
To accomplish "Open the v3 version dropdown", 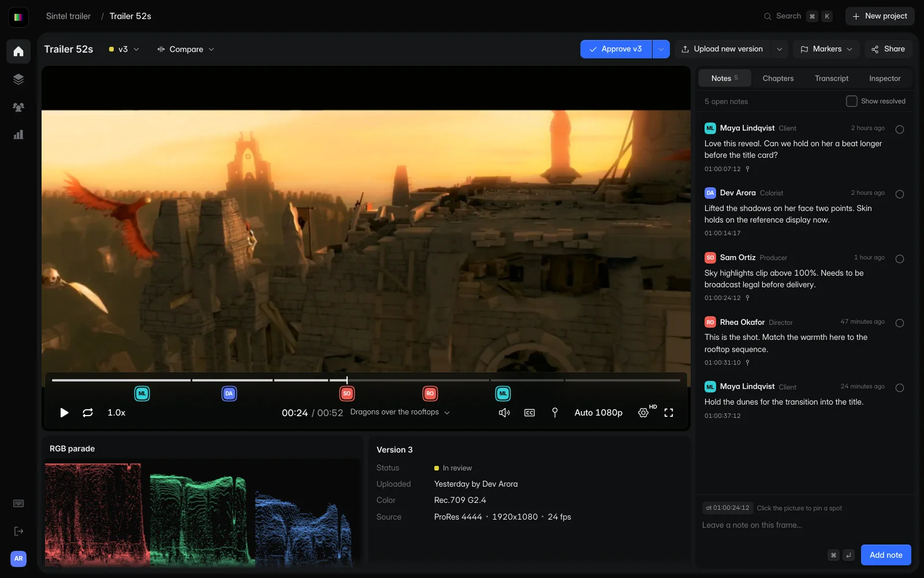I will 124,49.
